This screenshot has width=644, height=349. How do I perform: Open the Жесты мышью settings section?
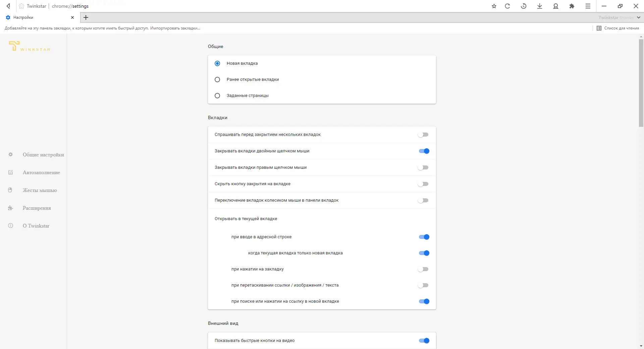click(x=39, y=190)
